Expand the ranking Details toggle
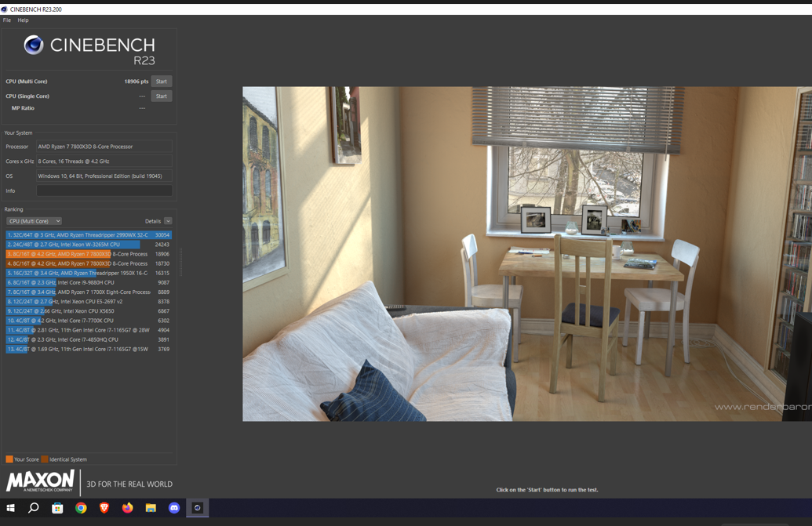This screenshot has width=812, height=526. [x=168, y=221]
